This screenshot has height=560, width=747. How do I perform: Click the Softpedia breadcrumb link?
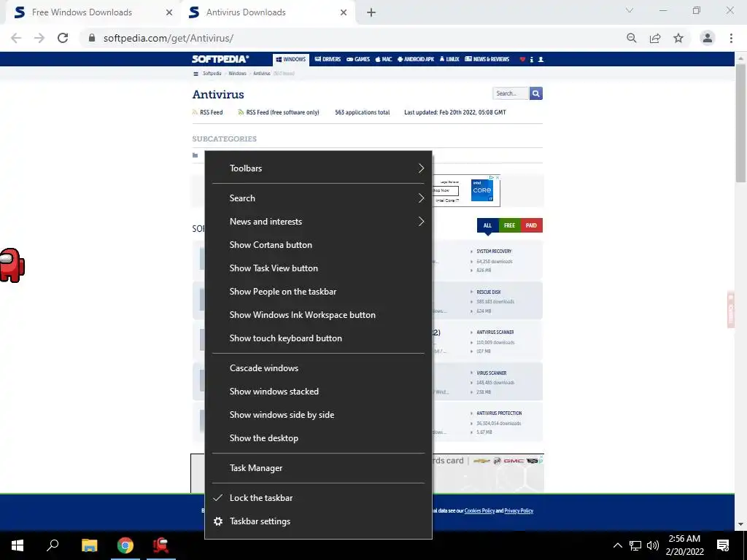[x=212, y=74]
